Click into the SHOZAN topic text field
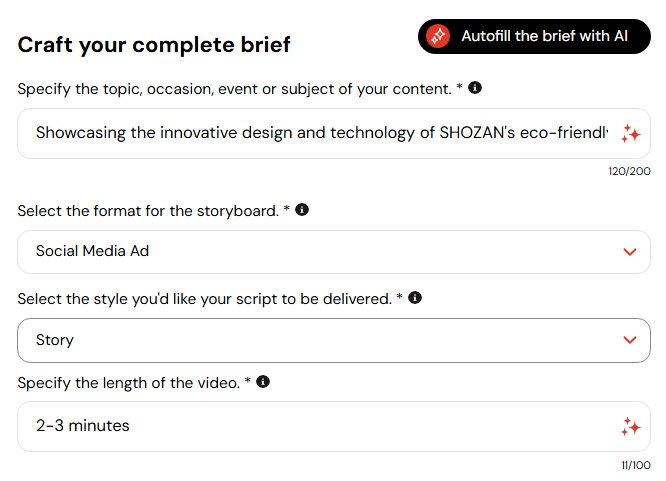Screen dimensions: 666x481 click(320, 134)
